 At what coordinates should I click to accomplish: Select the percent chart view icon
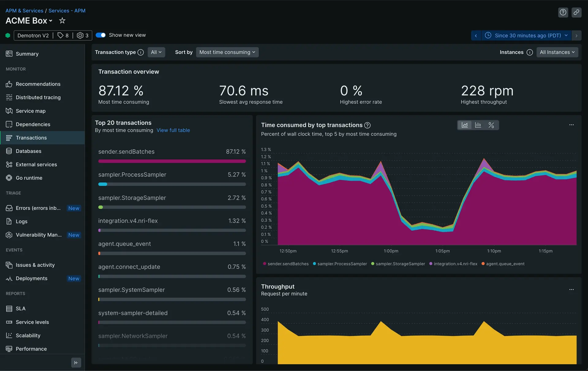click(x=491, y=125)
